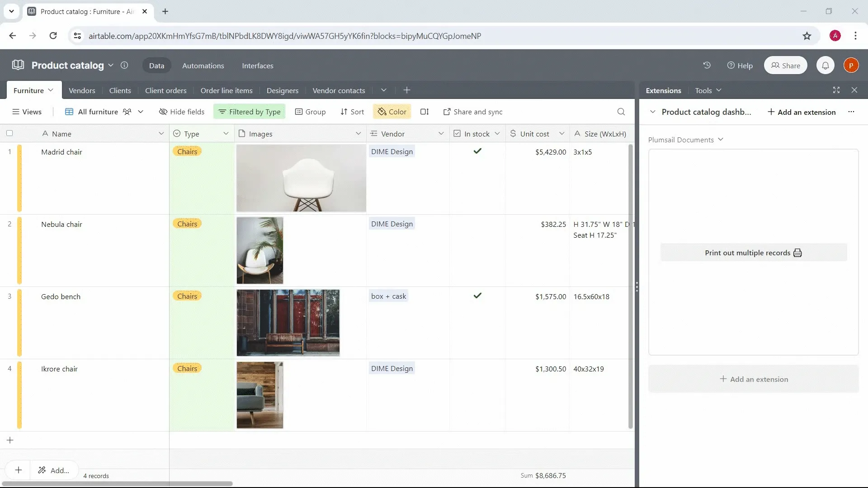Switch to the Client orders tab

[166, 90]
